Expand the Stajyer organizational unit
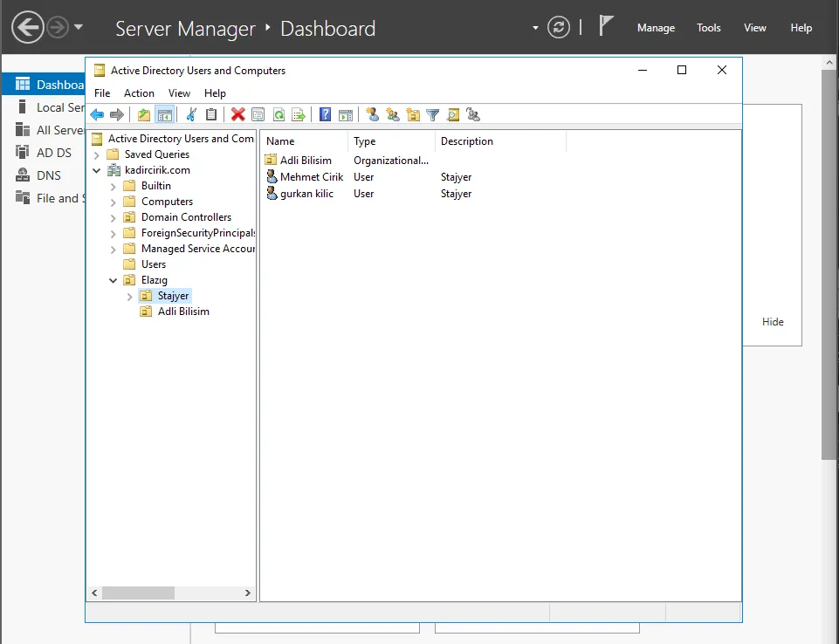 pyautogui.click(x=129, y=297)
